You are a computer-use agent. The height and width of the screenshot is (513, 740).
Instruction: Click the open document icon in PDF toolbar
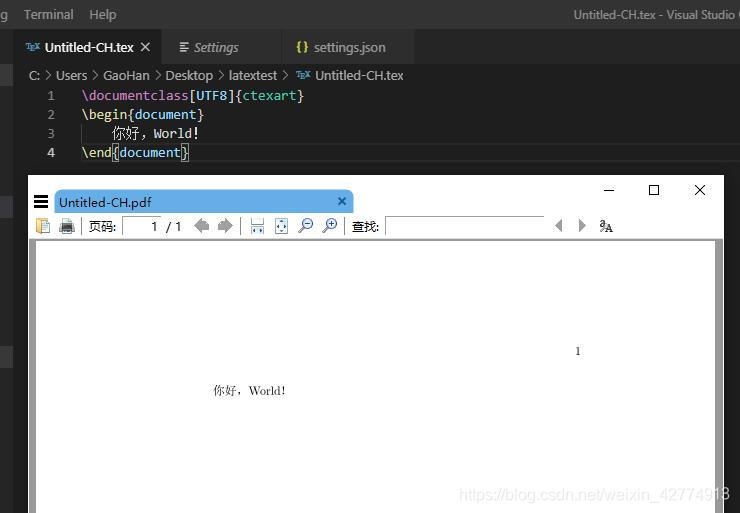43,226
